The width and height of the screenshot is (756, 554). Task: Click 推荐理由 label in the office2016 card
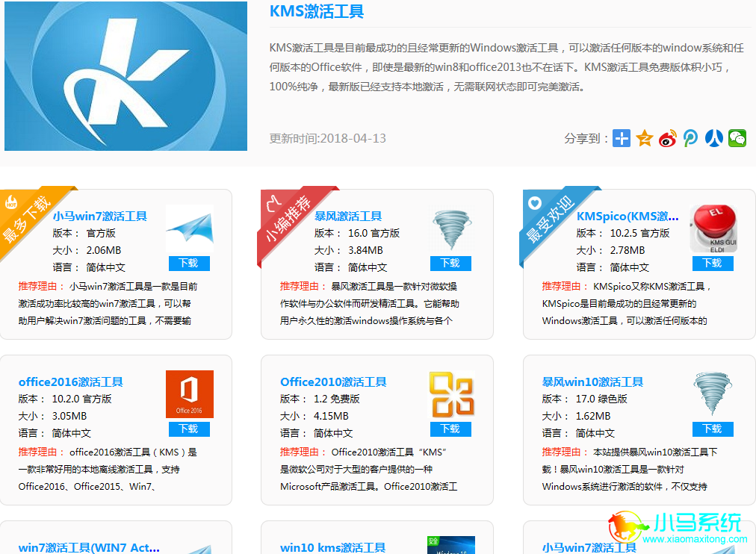[x=41, y=452]
